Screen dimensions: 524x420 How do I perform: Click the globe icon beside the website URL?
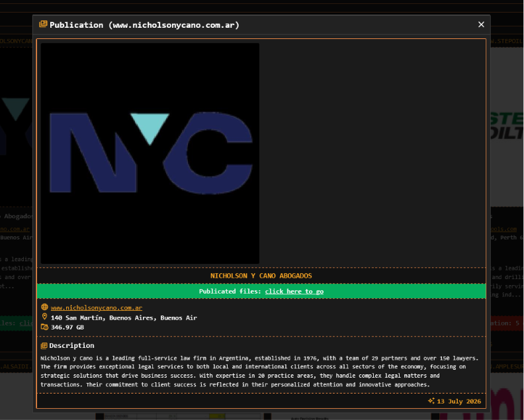click(x=44, y=307)
